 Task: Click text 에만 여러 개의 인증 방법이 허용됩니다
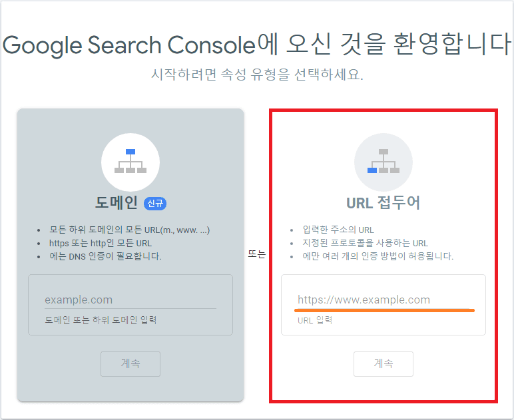tap(378, 256)
